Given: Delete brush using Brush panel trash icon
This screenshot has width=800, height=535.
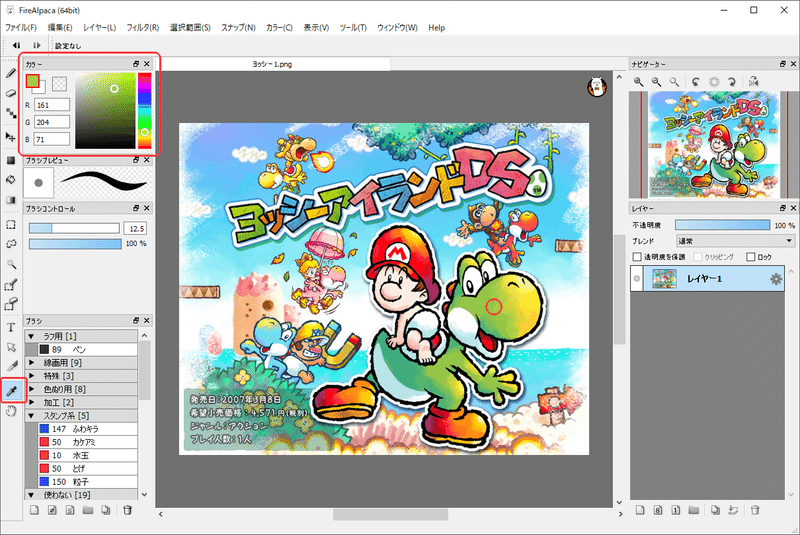Looking at the screenshot, I should 128,509.
